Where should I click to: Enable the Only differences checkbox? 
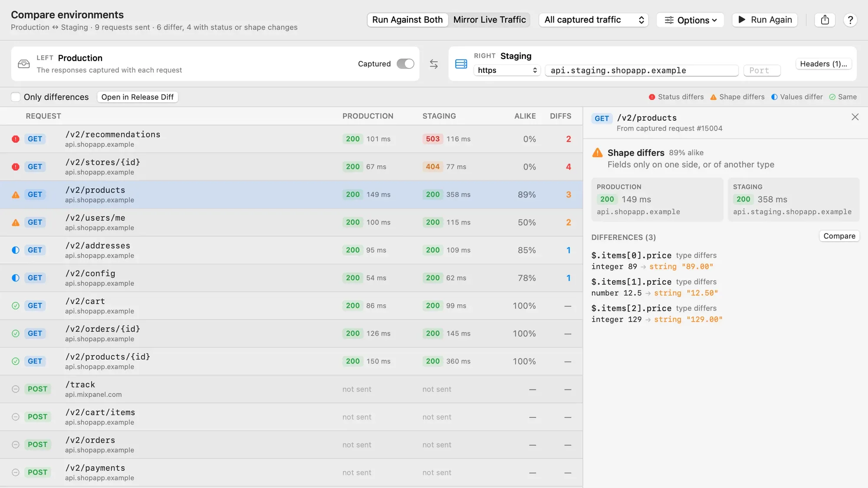coord(16,97)
